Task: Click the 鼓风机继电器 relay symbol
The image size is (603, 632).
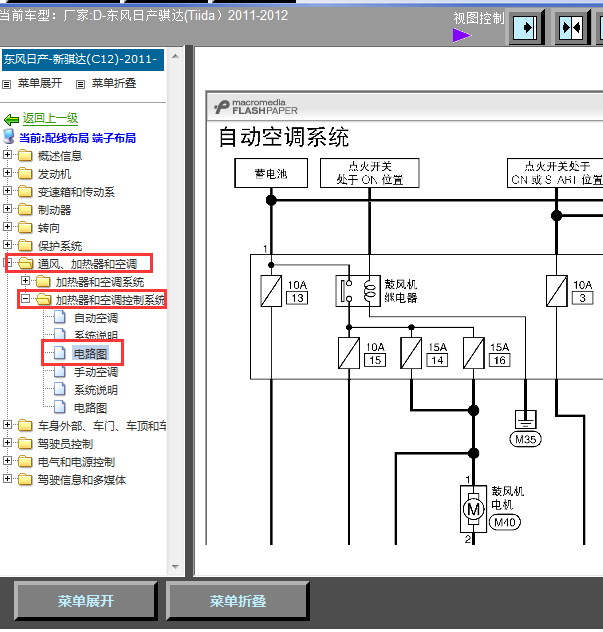Action: click(x=358, y=291)
